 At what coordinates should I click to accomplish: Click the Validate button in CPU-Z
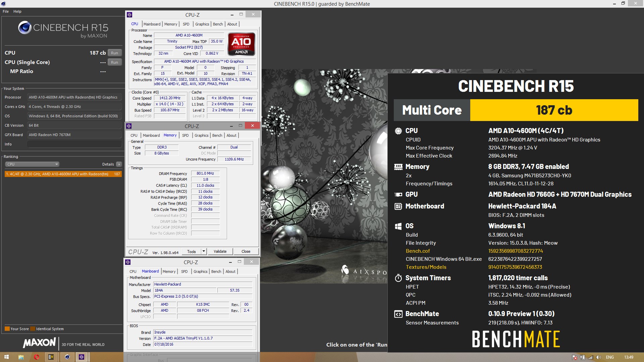tap(220, 251)
